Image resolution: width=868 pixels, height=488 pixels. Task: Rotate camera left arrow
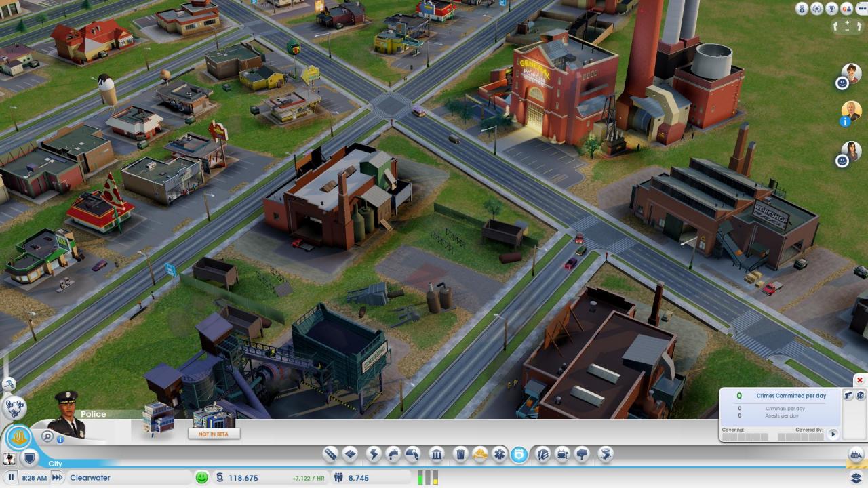[835, 26]
